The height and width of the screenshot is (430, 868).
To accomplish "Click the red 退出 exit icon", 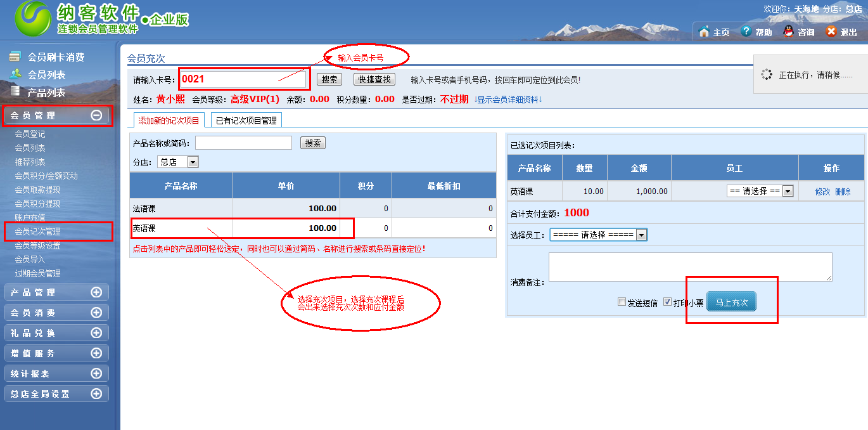I will pyautogui.click(x=831, y=32).
